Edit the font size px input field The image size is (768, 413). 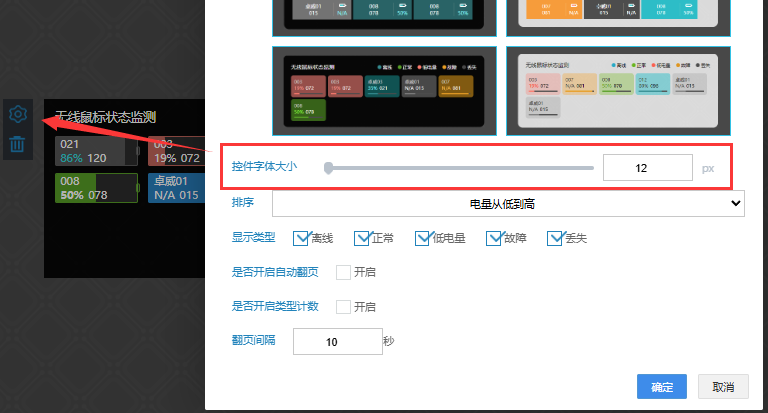(648, 168)
